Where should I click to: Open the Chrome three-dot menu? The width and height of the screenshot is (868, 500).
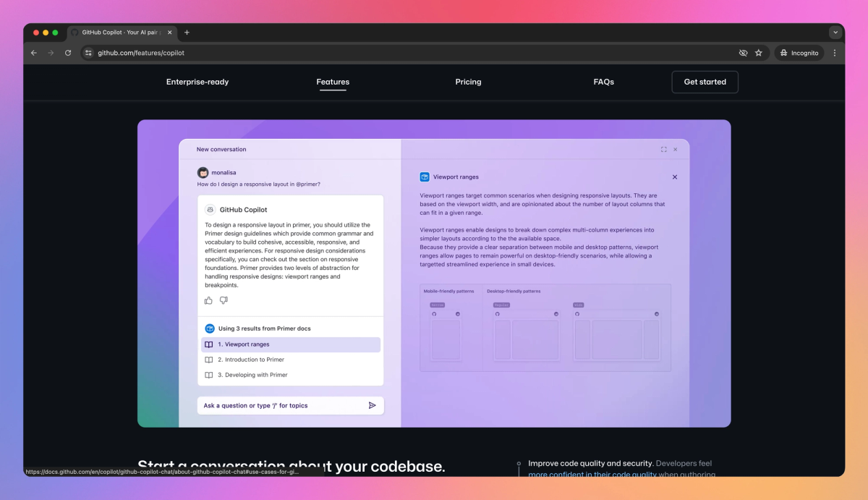coord(835,53)
